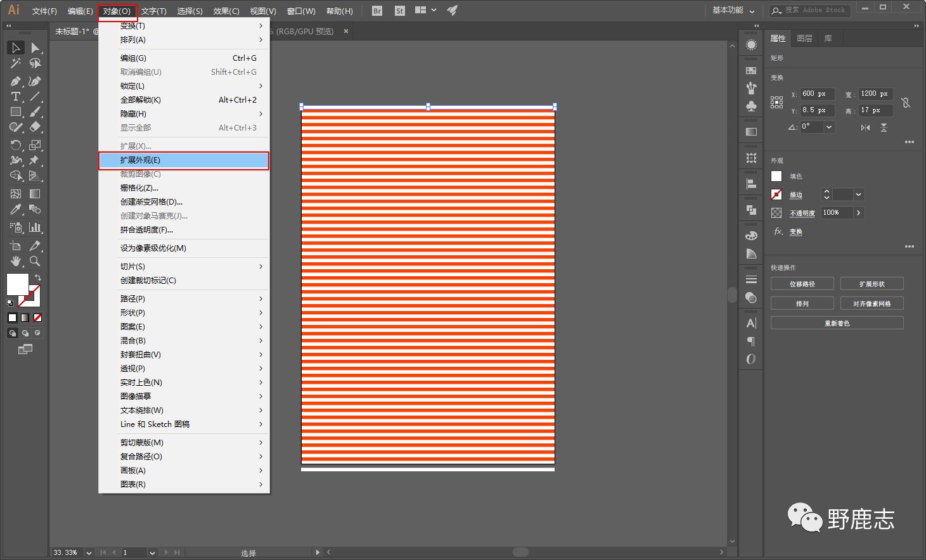Click the X position input field
The image size is (926, 560).
click(816, 94)
